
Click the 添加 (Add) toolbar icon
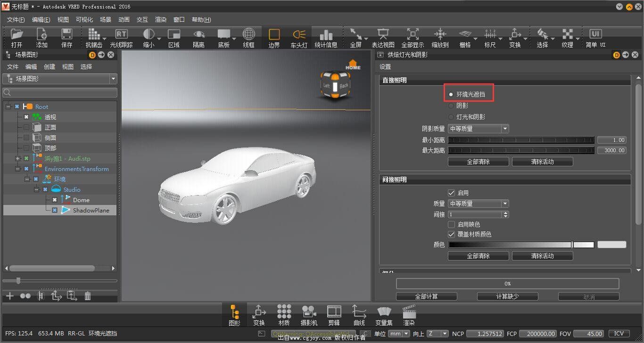click(41, 34)
